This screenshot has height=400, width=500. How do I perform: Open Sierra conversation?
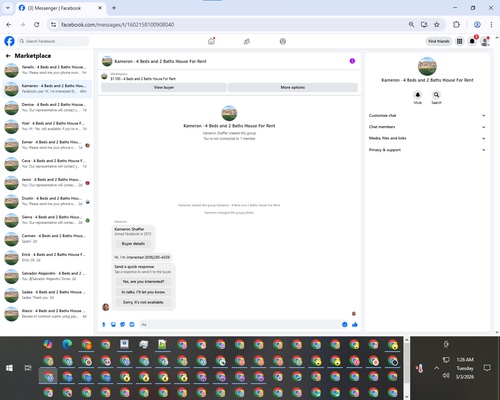point(47,220)
